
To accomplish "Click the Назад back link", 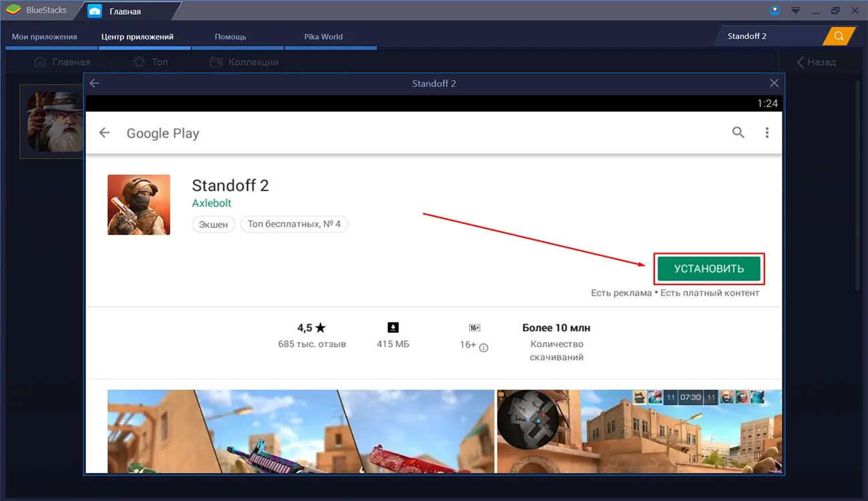I will 816,62.
